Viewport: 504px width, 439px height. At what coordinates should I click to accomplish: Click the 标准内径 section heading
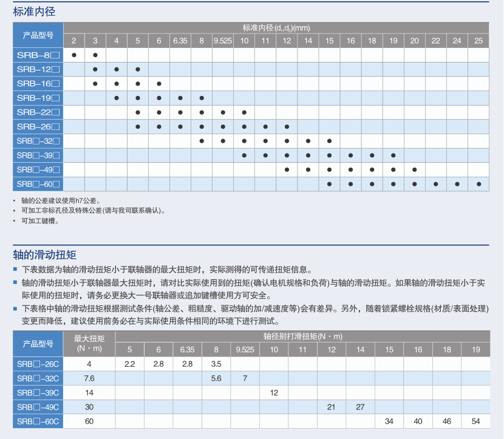(36, 12)
